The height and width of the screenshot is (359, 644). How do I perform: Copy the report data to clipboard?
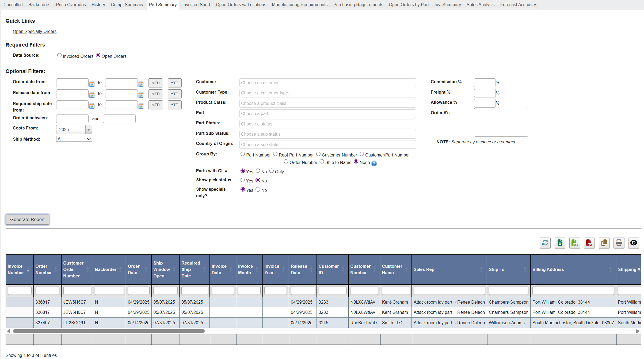coord(604,243)
